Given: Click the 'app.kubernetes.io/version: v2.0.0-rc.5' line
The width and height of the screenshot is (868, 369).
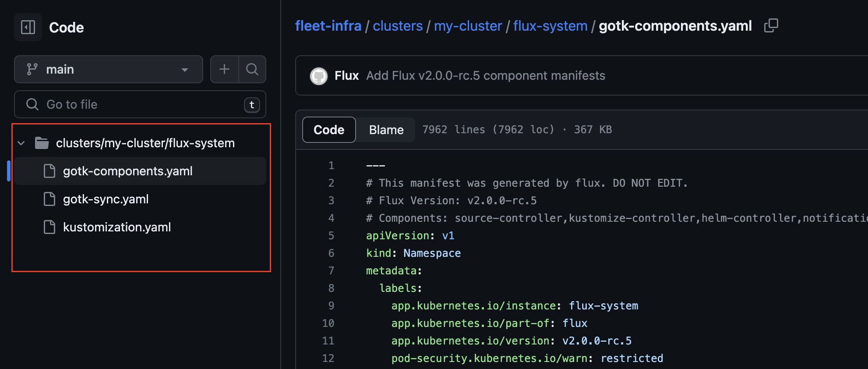Looking at the screenshot, I should pyautogui.click(x=512, y=341).
